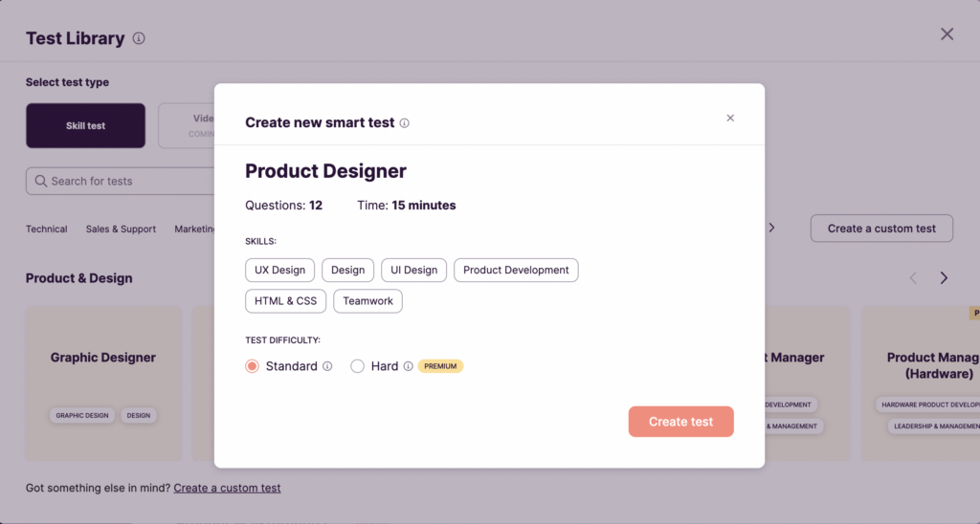Viewport: 980px width, 524px height.
Task: Open the Sales & Support category tab
Action: point(121,229)
